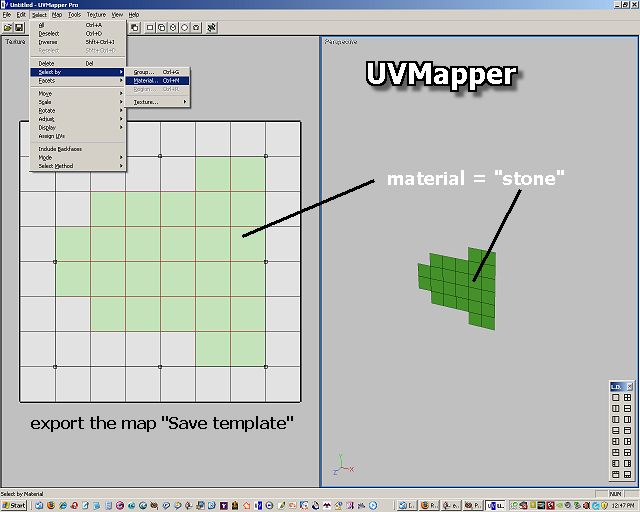Choose fourth-row left layout icon in L.D. palette
This screenshot has width=640, height=512.
coord(616,430)
